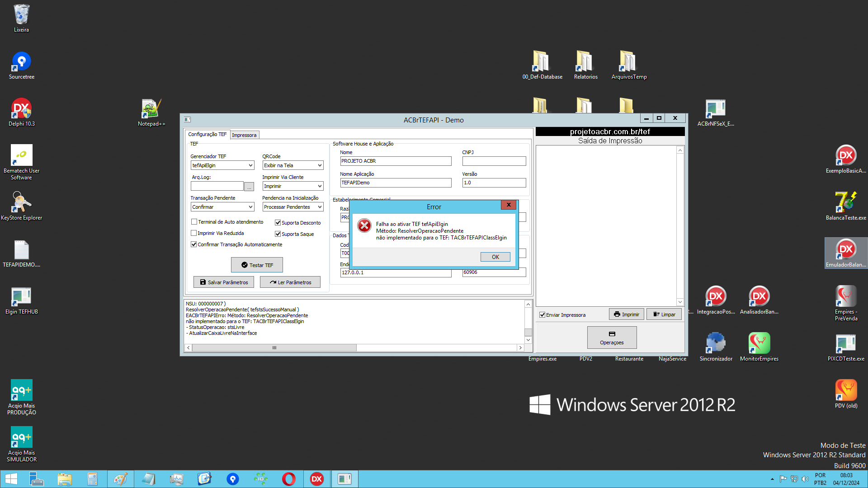The width and height of the screenshot is (868, 488).
Task: Open Delphi 10.3 desktop shortcut
Action: pyautogui.click(x=21, y=113)
